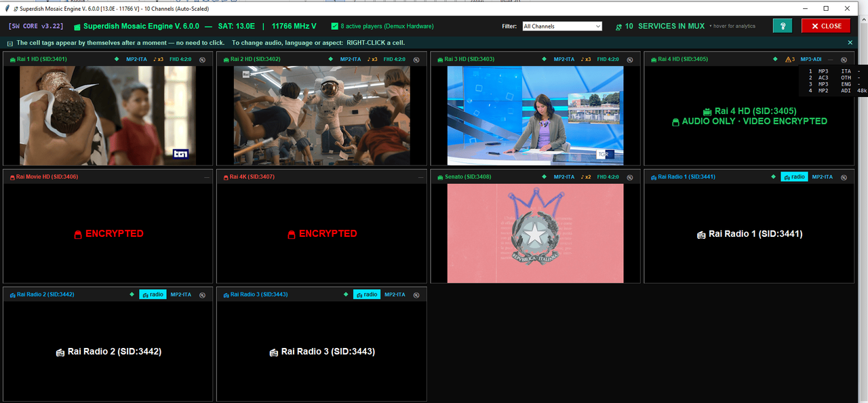Open MP2-ITA audio tag on Rai 2 HD
This screenshot has height=403, width=868.
coord(351,59)
